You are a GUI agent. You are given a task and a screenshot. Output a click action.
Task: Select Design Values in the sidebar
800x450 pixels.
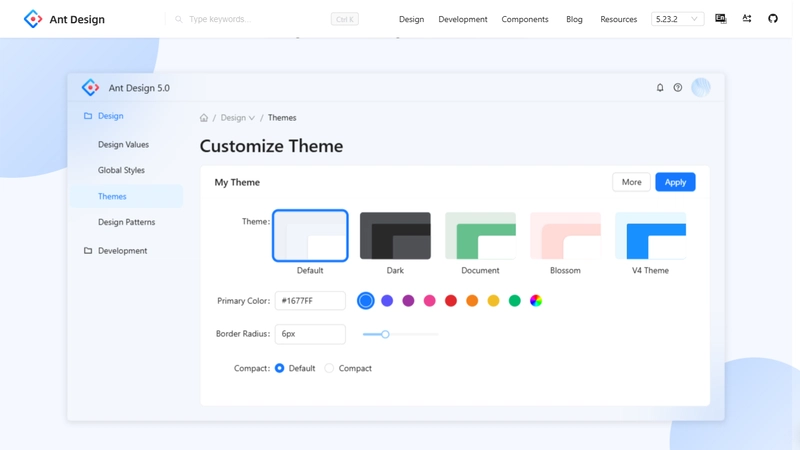pyautogui.click(x=123, y=144)
